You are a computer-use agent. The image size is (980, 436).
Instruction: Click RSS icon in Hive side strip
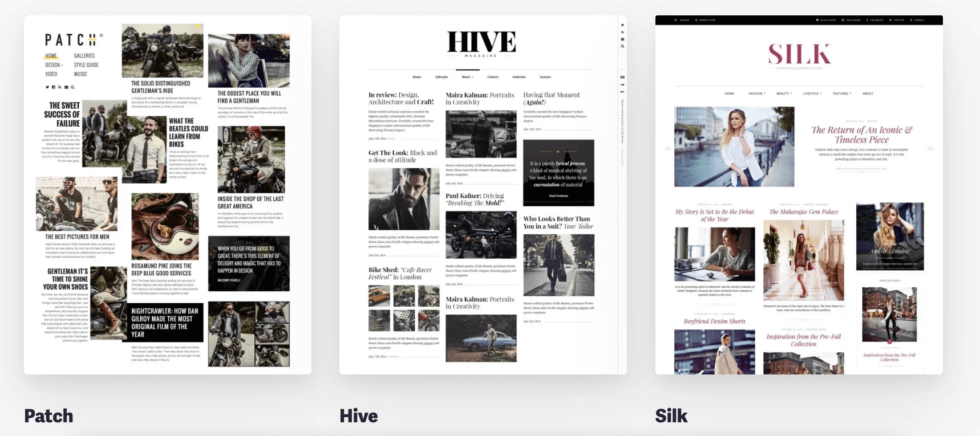(x=622, y=32)
